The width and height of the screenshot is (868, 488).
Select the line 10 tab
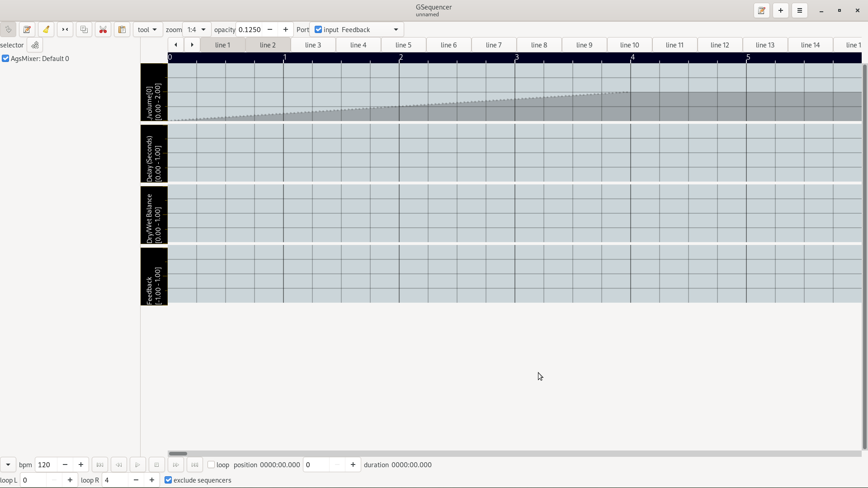tap(629, 45)
